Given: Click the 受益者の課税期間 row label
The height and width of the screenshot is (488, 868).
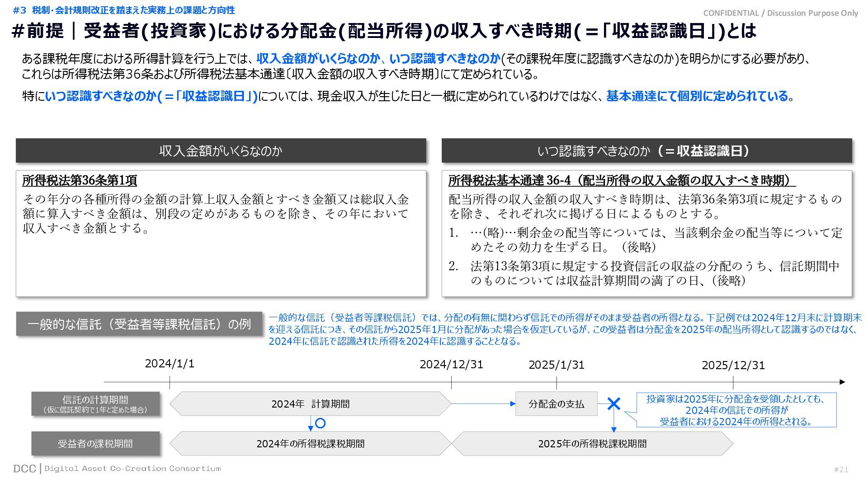Looking at the screenshot, I should tap(95, 443).
